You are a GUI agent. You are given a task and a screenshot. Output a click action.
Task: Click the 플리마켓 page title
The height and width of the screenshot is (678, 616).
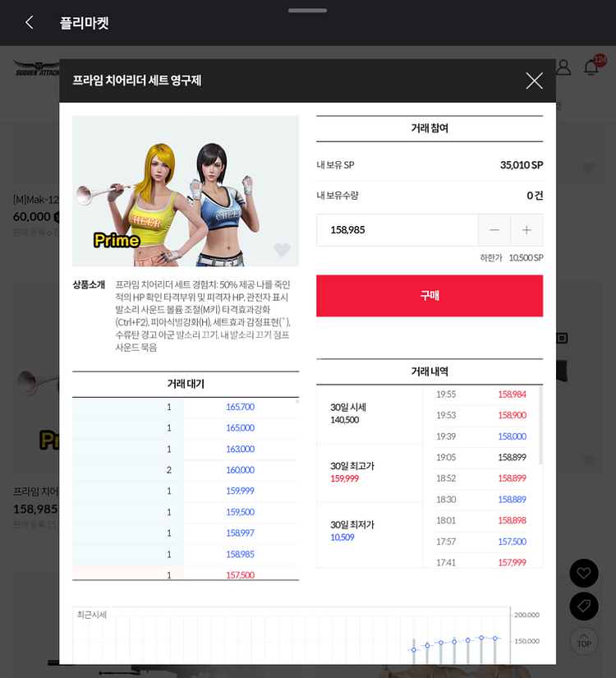tap(85, 23)
